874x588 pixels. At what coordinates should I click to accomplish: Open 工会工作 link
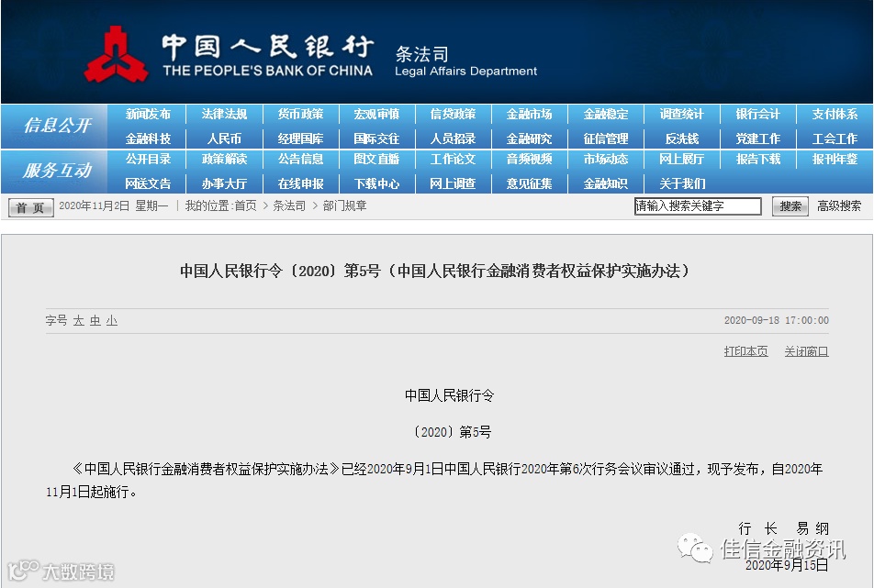(x=835, y=139)
